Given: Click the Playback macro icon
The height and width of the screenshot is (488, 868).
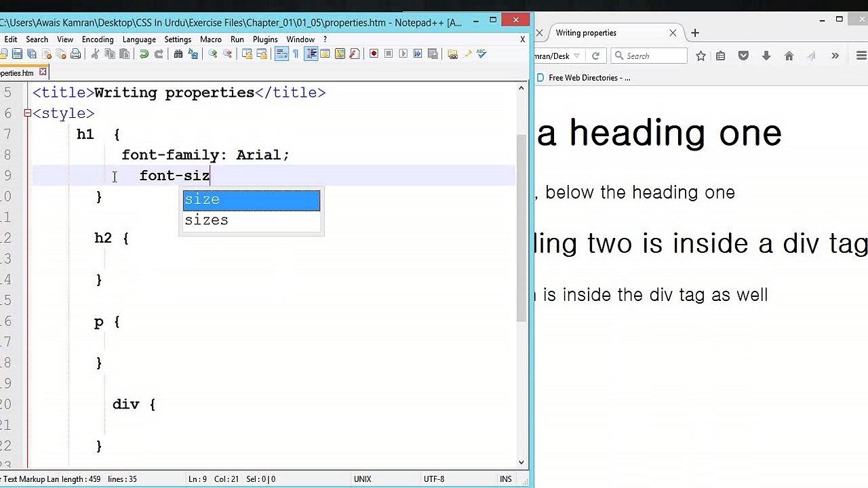Looking at the screenshot, I should tap(403, 54).
